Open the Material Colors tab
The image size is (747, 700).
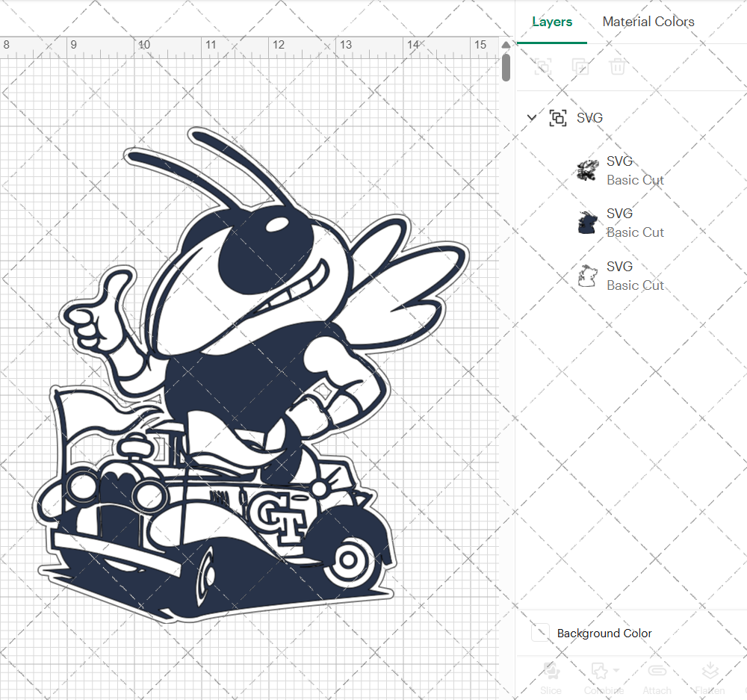click(x=648, y=22)
